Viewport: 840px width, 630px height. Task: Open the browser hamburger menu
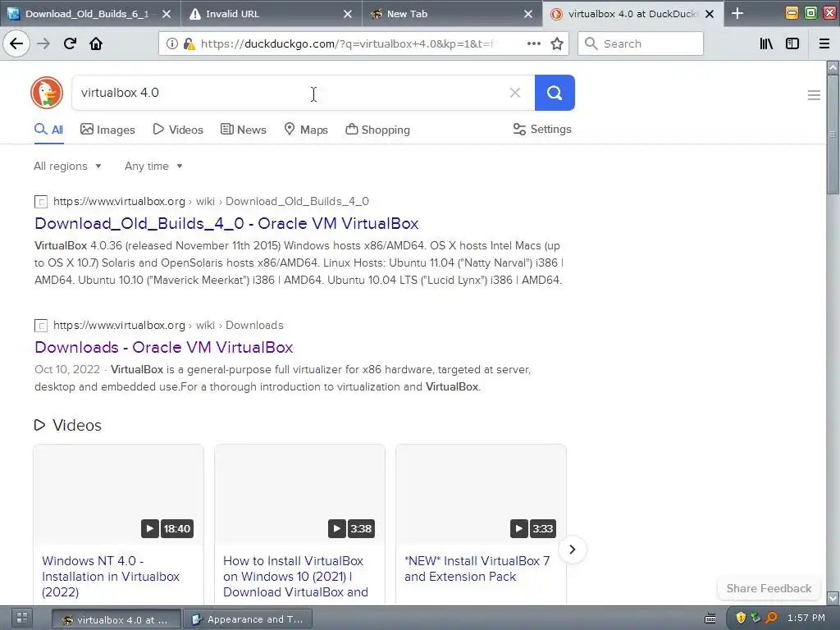(824, 43)
